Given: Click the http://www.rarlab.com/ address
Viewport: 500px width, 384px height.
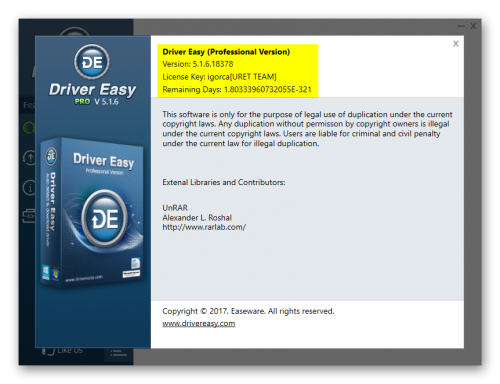Looking at the screenshot, I should click(x=204, y=227).
